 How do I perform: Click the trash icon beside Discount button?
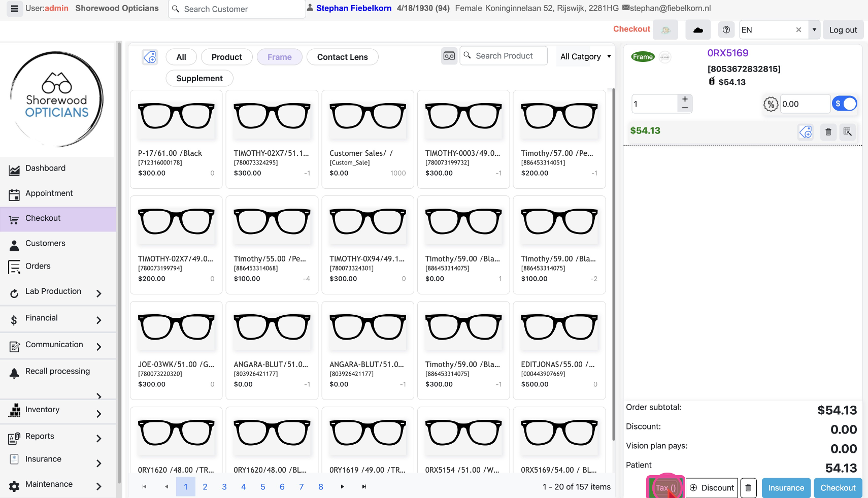coord(748,488)
